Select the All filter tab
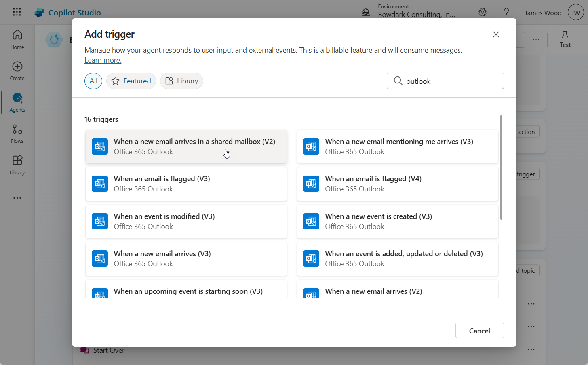 click(93, 81)
